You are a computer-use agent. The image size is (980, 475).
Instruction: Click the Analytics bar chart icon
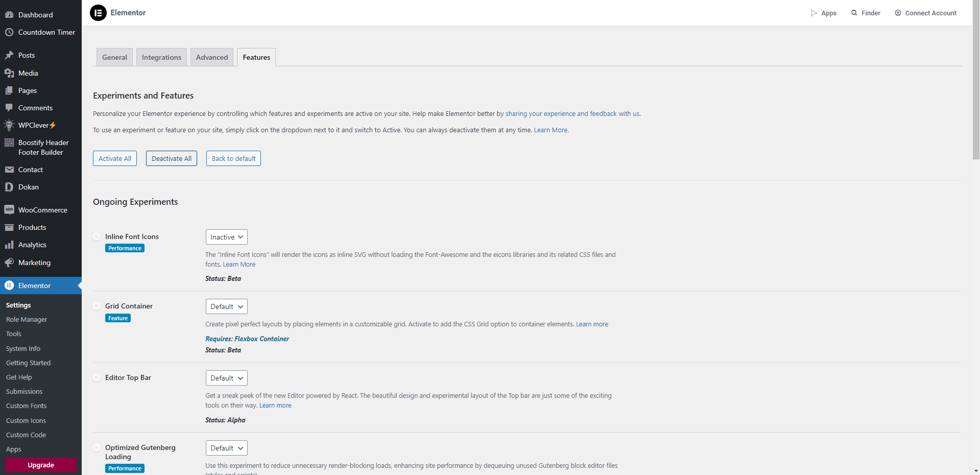pyautogui.click(x=9, y=245)
